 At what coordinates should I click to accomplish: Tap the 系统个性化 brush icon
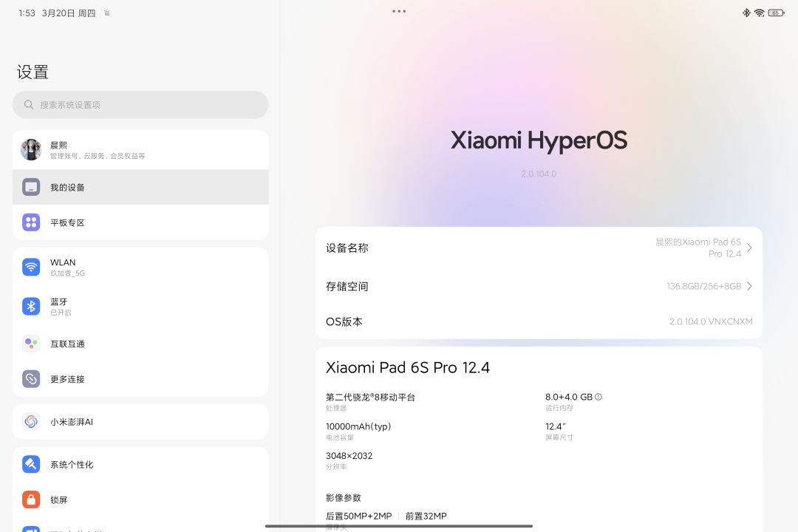[31, 464]
